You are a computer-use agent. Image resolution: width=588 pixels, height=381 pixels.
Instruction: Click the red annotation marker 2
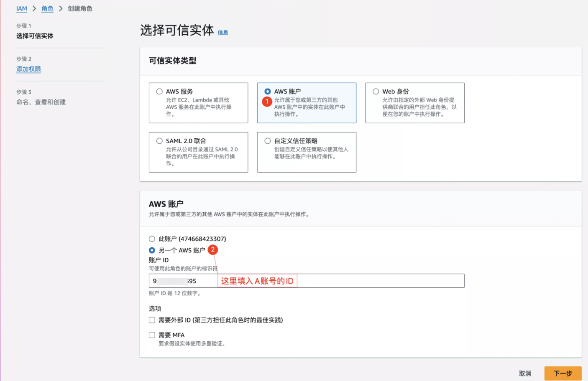click(x=213, y=250)
